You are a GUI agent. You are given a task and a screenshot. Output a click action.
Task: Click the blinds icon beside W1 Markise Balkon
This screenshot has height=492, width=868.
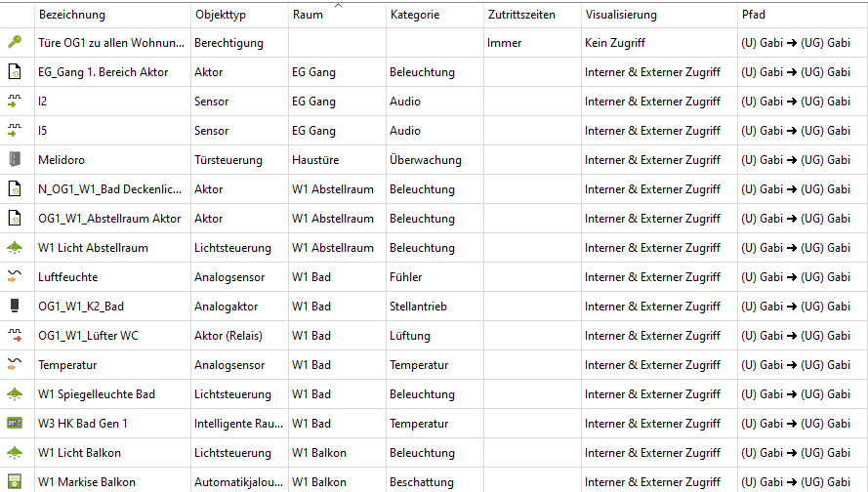tap(15, 481)
